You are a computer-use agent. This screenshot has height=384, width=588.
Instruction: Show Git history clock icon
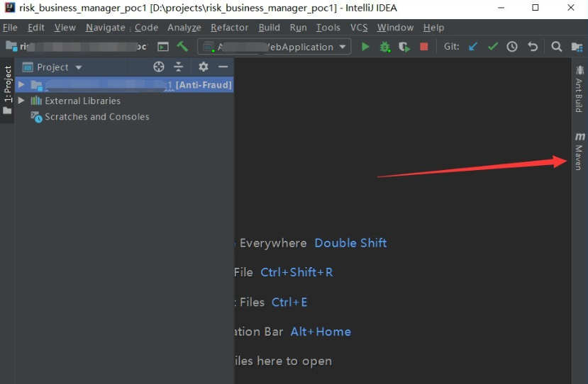pyautogui.click(x=512, y=47)
